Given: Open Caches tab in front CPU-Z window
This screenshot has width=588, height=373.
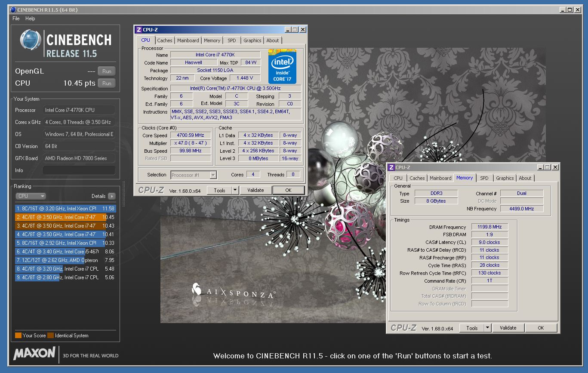Looking at the screenshot, I should click(164, 40).
